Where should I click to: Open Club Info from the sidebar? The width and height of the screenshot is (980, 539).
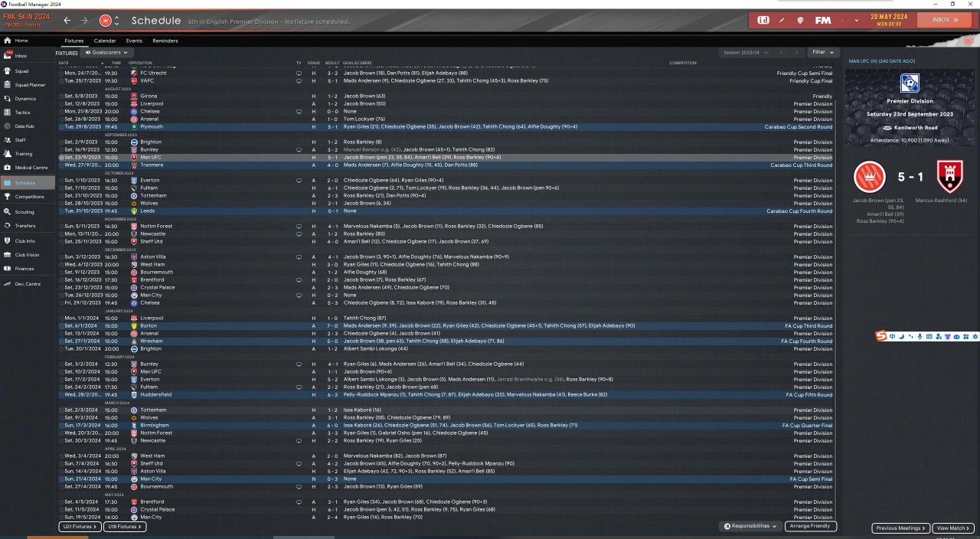pos(28,241)
